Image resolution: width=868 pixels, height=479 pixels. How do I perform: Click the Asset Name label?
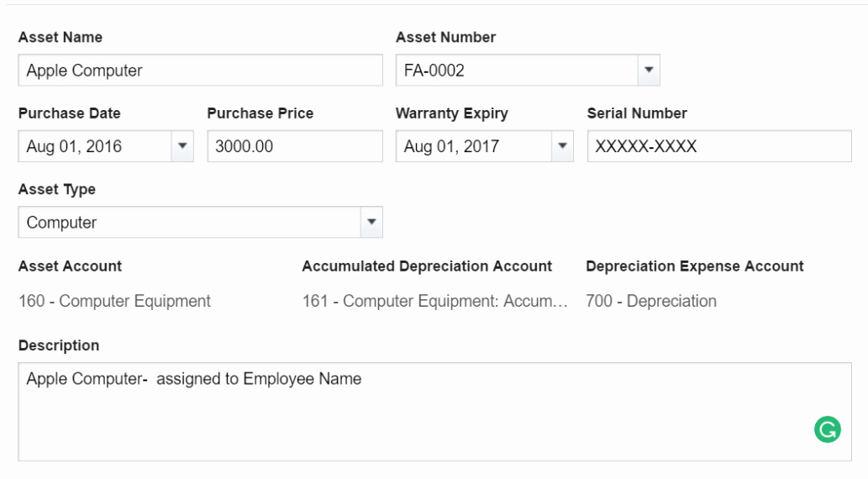pos(60,37)
